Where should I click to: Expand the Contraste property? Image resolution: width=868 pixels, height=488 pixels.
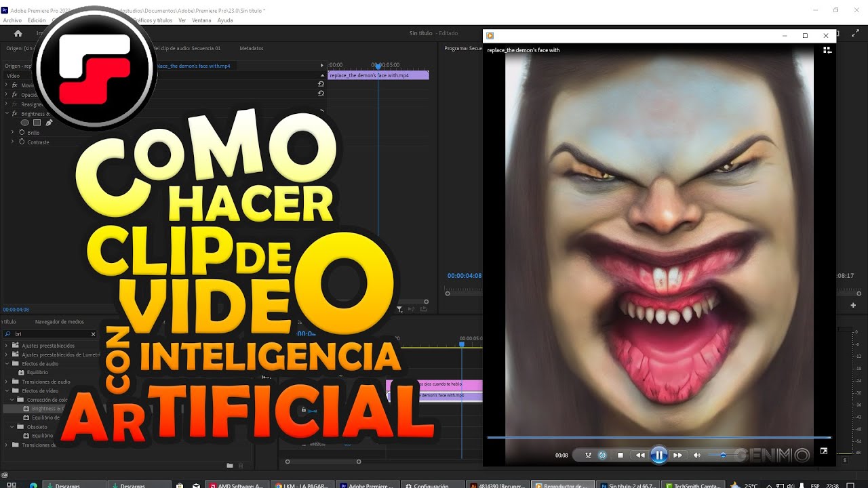point(12,142)
